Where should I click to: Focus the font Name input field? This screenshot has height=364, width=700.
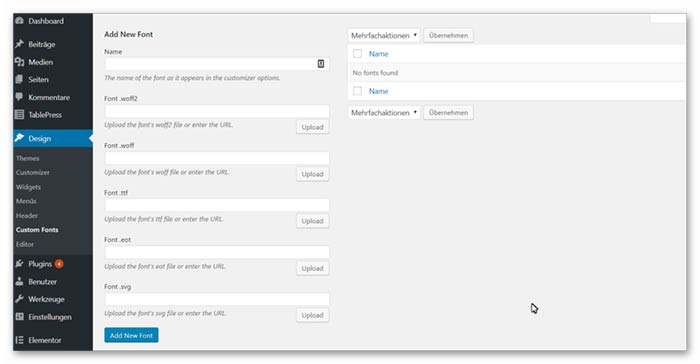pos(217,64)
